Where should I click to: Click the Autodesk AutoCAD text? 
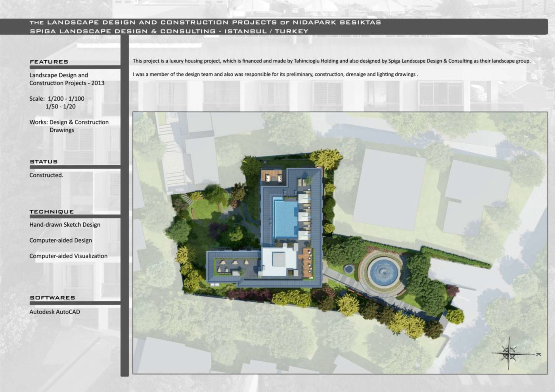(55, 312)
